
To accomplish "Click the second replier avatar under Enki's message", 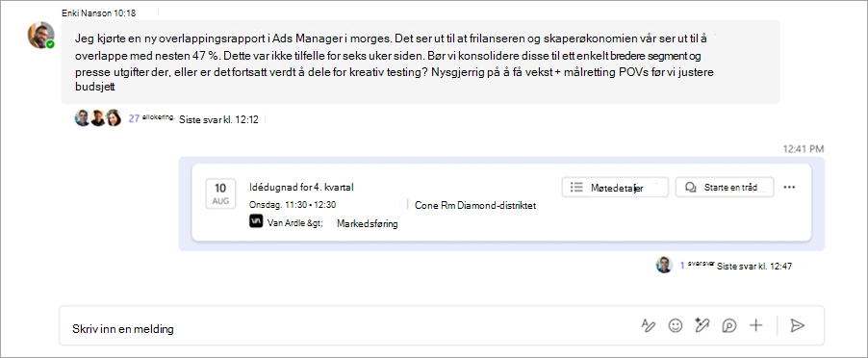I will (98, 117).
